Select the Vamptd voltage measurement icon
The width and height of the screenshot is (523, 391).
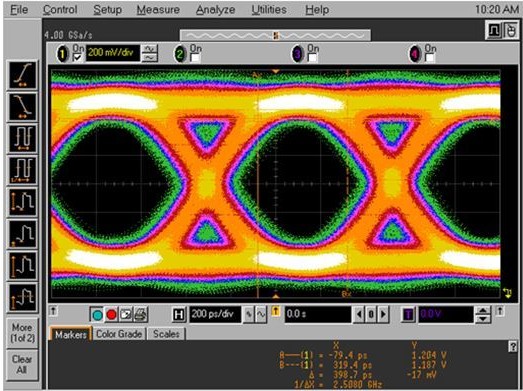(22, 266)
